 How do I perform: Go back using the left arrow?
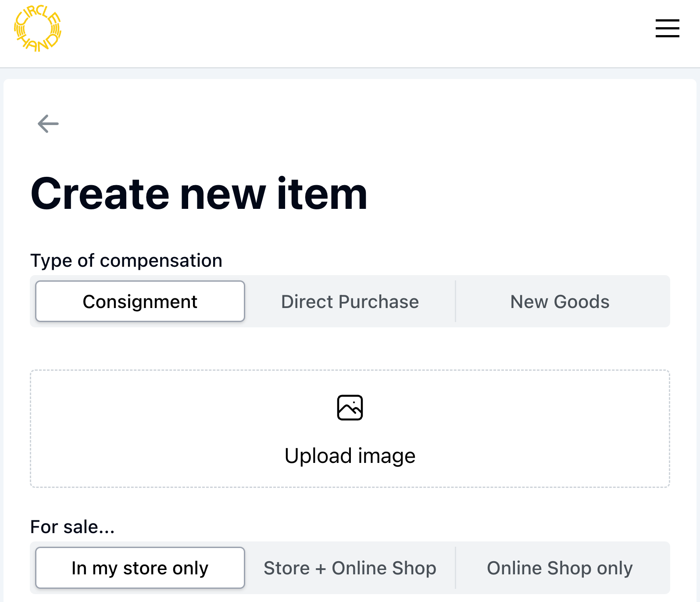48,124
